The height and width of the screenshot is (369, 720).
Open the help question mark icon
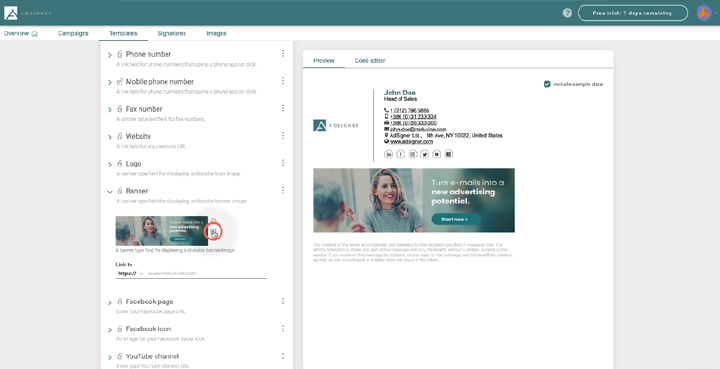tap(567, 13)
